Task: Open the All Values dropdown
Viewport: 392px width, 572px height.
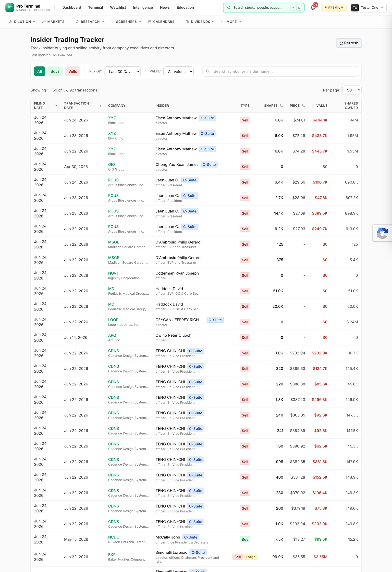Action: pyautogui.click(x=178, y=71)
